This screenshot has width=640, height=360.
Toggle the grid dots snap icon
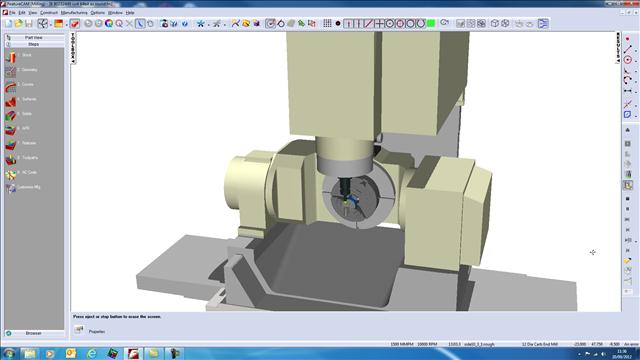(327, 24)
